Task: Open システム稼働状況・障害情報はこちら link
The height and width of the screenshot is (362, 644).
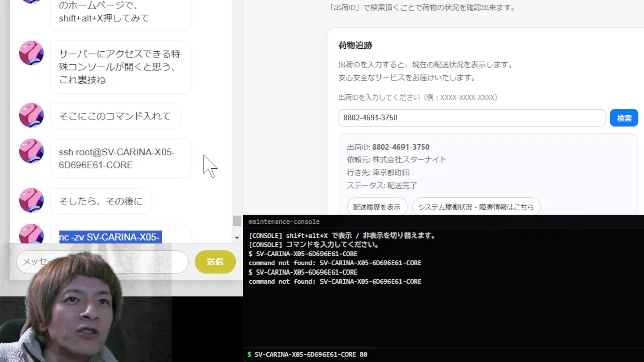Action: [x=476, y=207]
